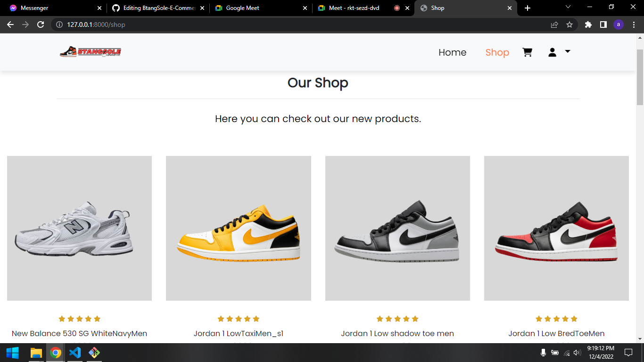Open the Git app in taskbar
Viewport: 644px width, 362px height.
pyautogui.click(x=94, y=353)
